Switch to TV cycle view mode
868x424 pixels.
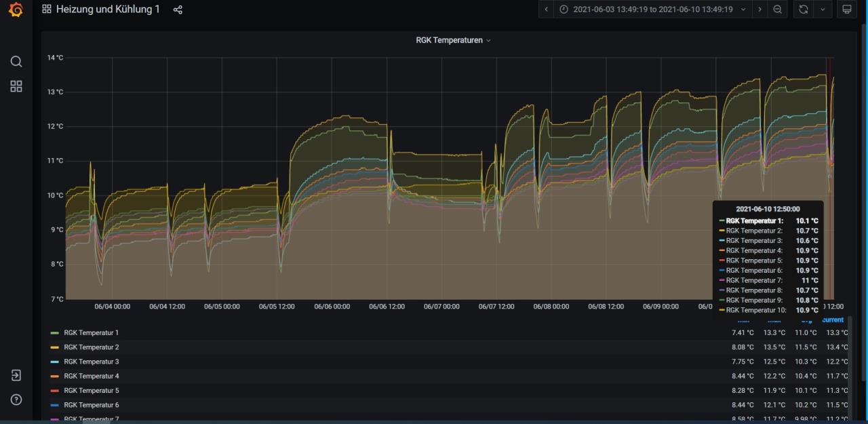tap(846, 9)
